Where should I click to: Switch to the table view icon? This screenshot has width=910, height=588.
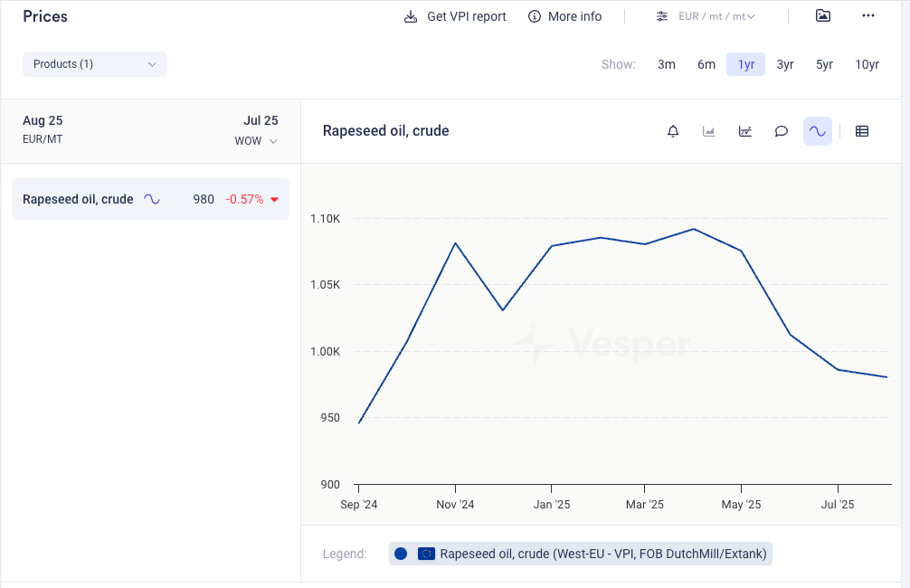click(x=862, y=131)
